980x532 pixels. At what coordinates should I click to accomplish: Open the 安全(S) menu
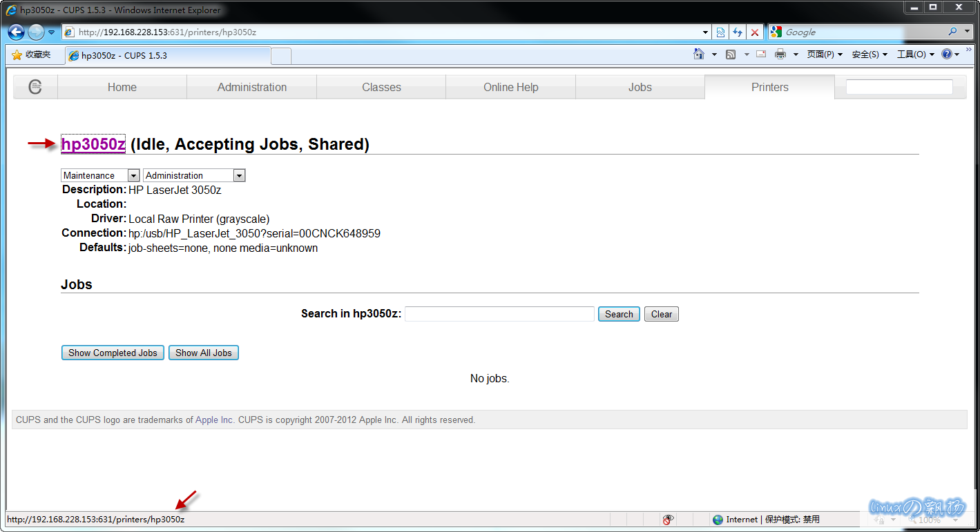869,55
